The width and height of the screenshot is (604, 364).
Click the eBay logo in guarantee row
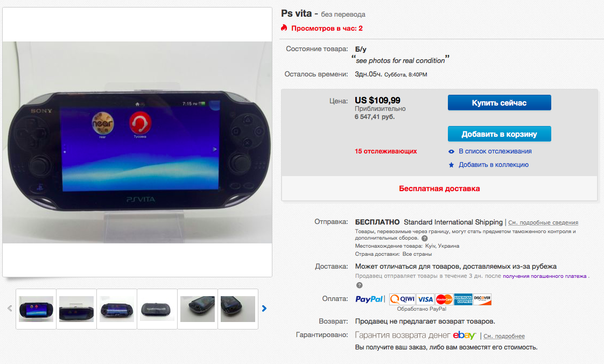click(464, 335)
